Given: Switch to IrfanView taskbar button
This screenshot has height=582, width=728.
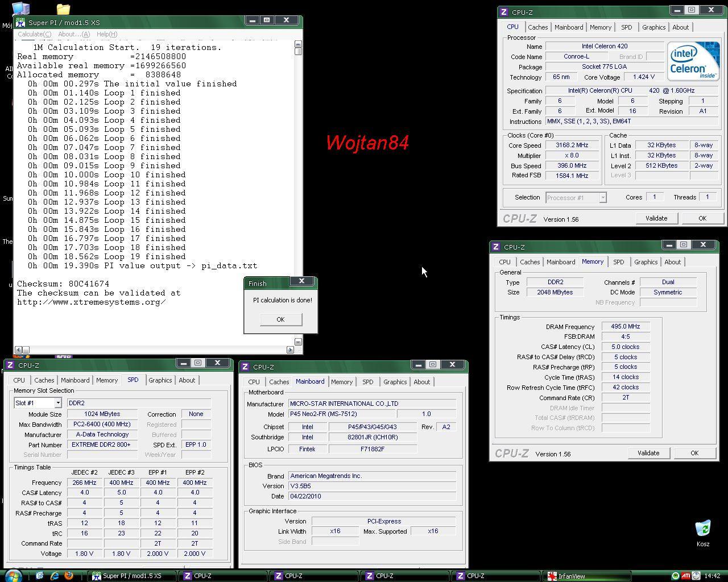Looking at the screenshot, I should [586, 576].
